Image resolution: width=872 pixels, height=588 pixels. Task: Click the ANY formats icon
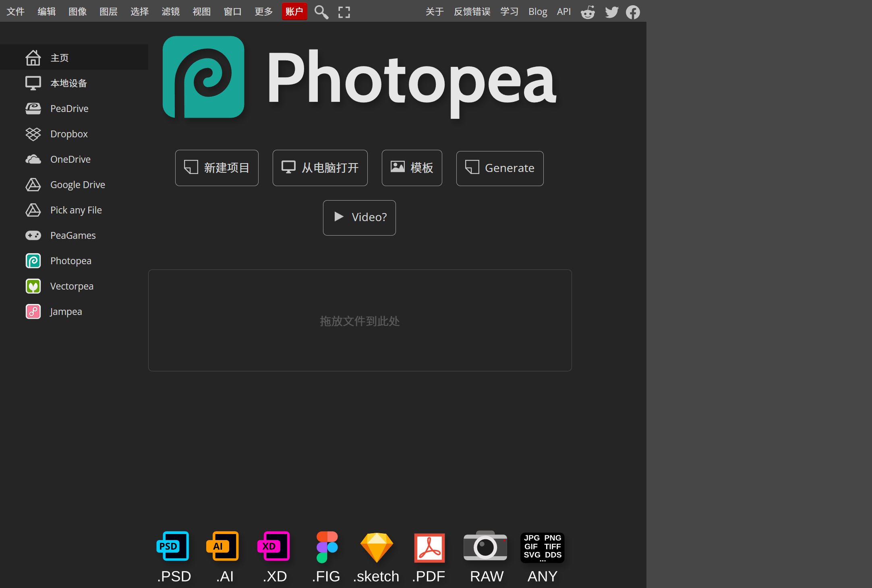542,547
